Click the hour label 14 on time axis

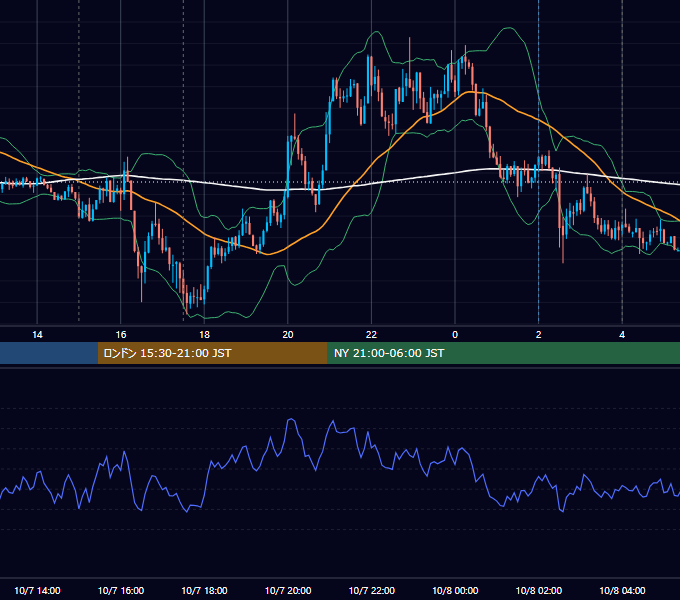click(37, 335)
